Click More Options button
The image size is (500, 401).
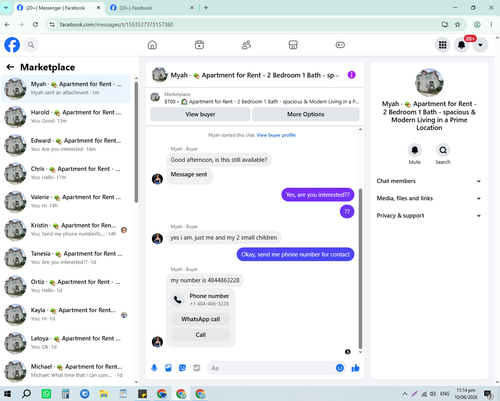point(306,114)
